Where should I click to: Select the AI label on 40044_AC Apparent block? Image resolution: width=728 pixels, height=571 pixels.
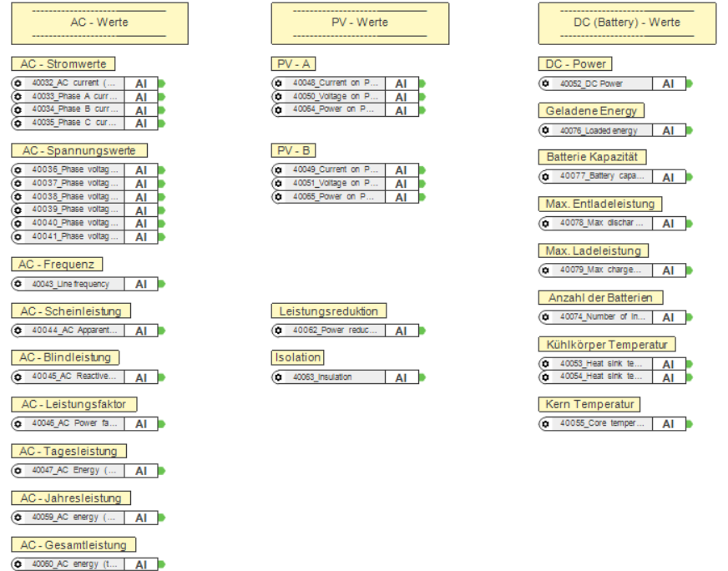(141, 331)
